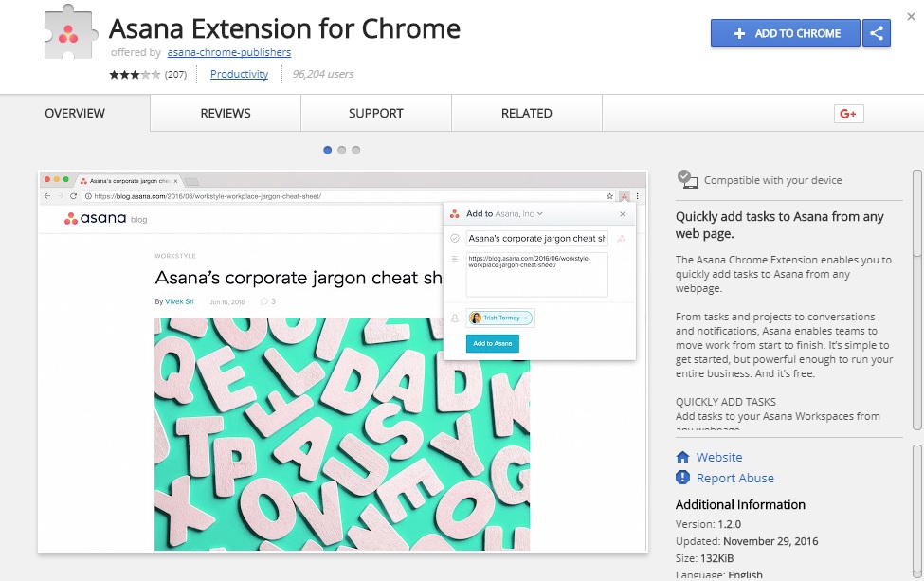
Task: Click the share icon button
Action: click(877, 33)
